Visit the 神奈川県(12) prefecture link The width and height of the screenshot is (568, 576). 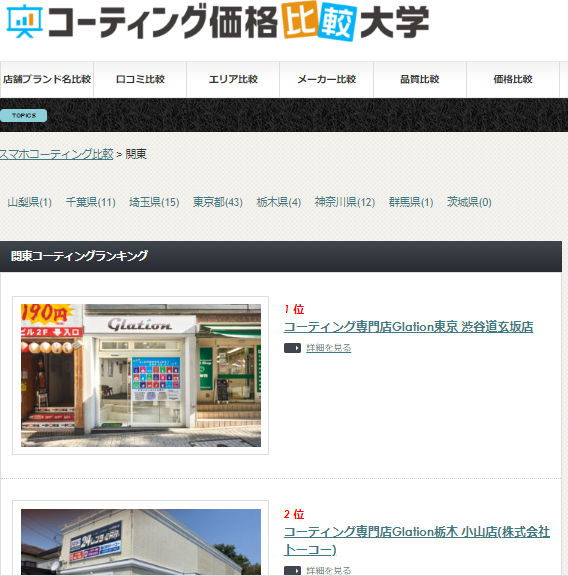pyautogui.click(x=345, y=202)
